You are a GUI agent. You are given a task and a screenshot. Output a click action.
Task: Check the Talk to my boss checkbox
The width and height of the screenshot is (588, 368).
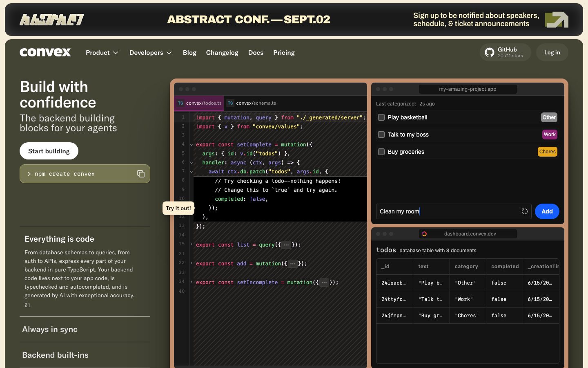(x=381, y=135)
